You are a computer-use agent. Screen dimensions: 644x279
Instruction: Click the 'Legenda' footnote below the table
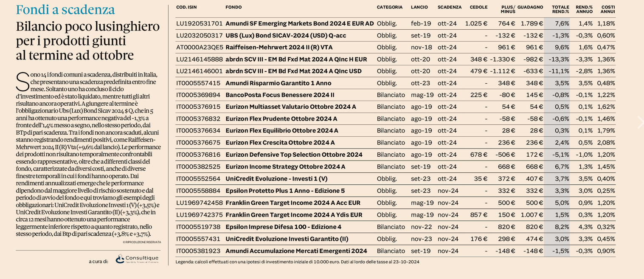point(298,262)
